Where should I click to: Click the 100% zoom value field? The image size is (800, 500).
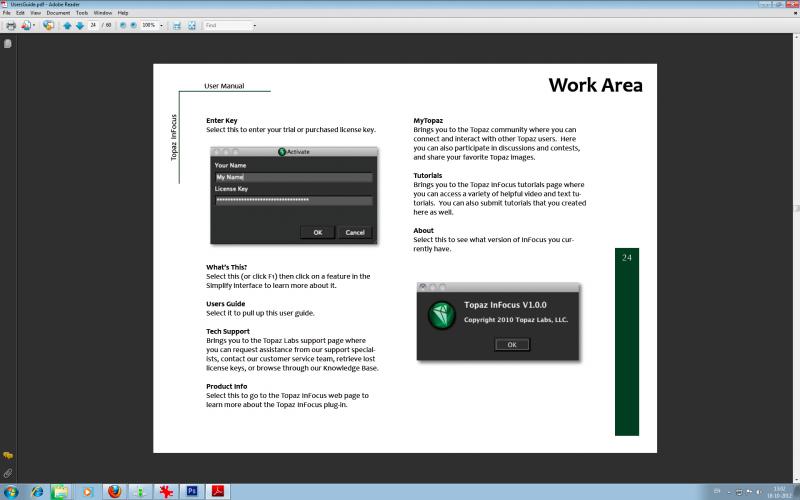(x=149, y=25)
